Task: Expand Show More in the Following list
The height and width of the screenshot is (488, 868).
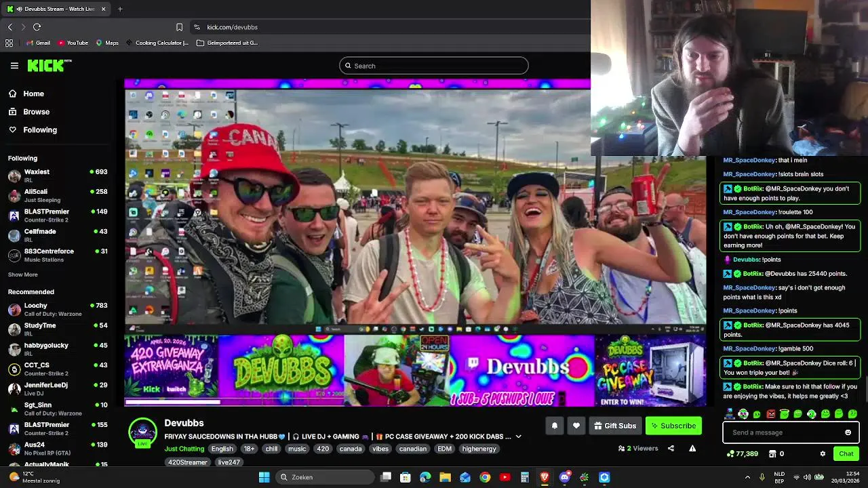Action: point(23,274)
